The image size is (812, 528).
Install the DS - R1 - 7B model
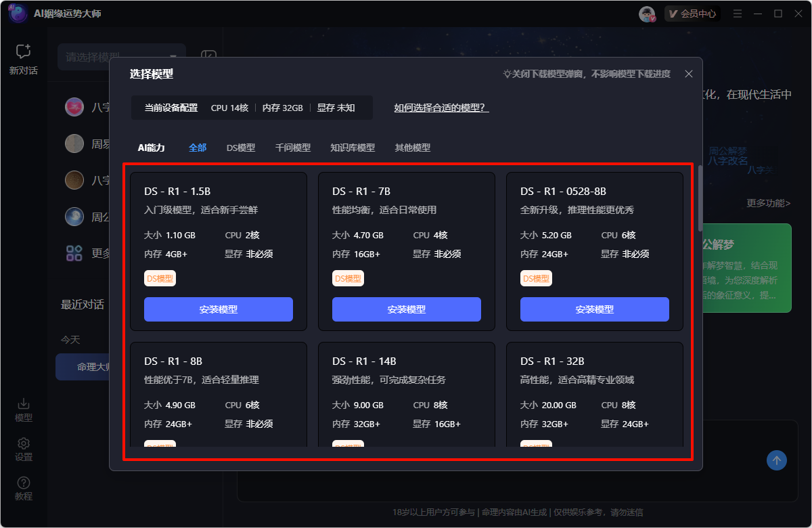(x=406, y=309)
